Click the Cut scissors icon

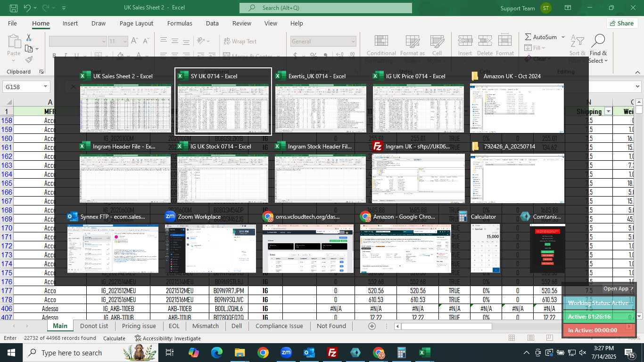tap(29, 38)
